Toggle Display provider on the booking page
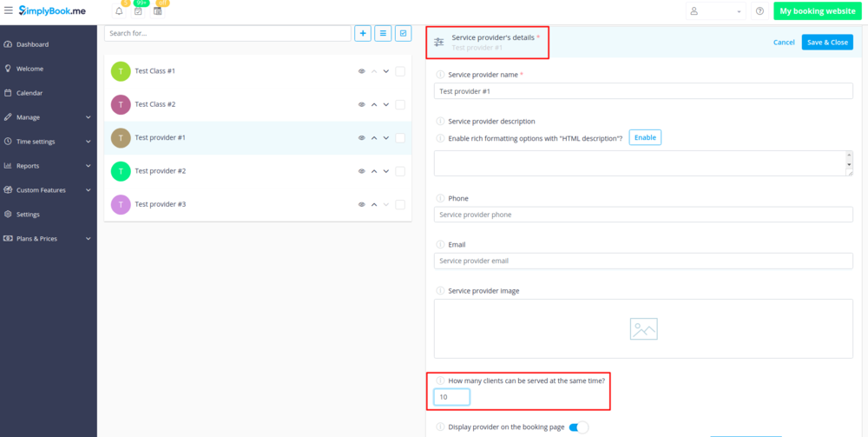868x437 pixels. click(x=578, y=427)
